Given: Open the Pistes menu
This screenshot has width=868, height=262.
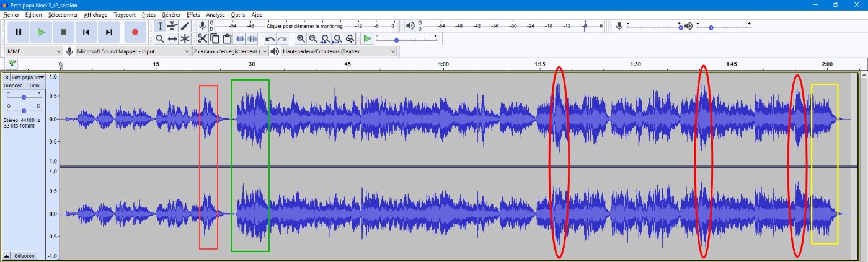Looking at the screenshot, I should (149, 14).
